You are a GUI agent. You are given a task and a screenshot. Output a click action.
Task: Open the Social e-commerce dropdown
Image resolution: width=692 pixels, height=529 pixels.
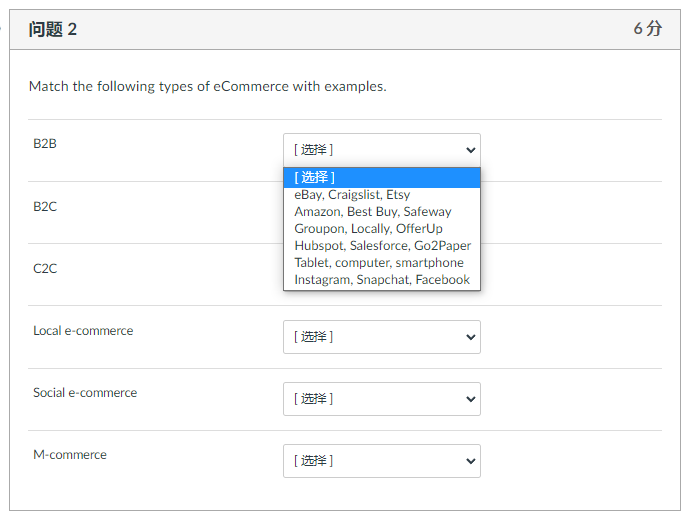tap(382, 399)
